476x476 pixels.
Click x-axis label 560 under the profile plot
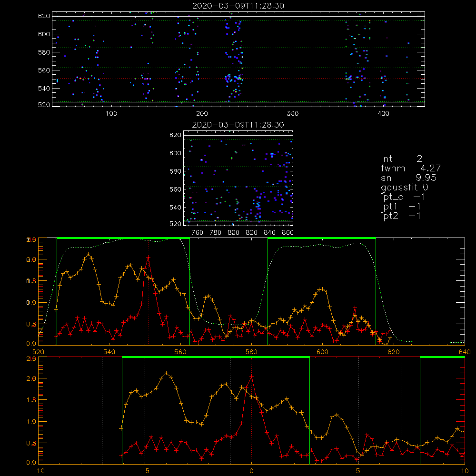180,352
